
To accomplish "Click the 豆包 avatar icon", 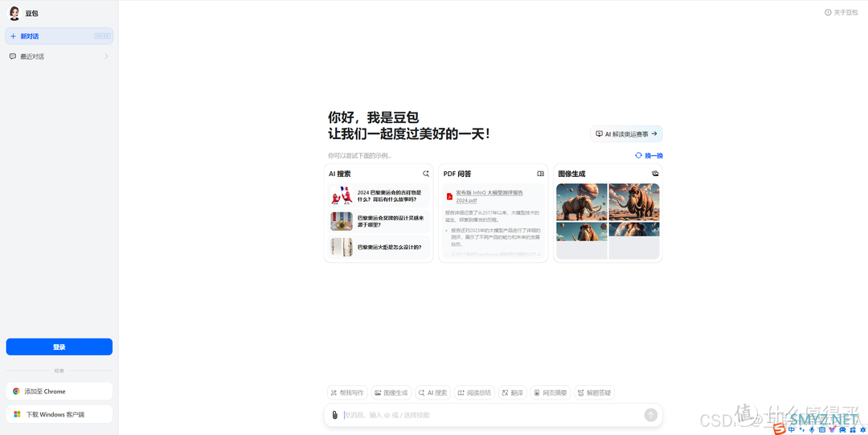I will click(14, 14).
